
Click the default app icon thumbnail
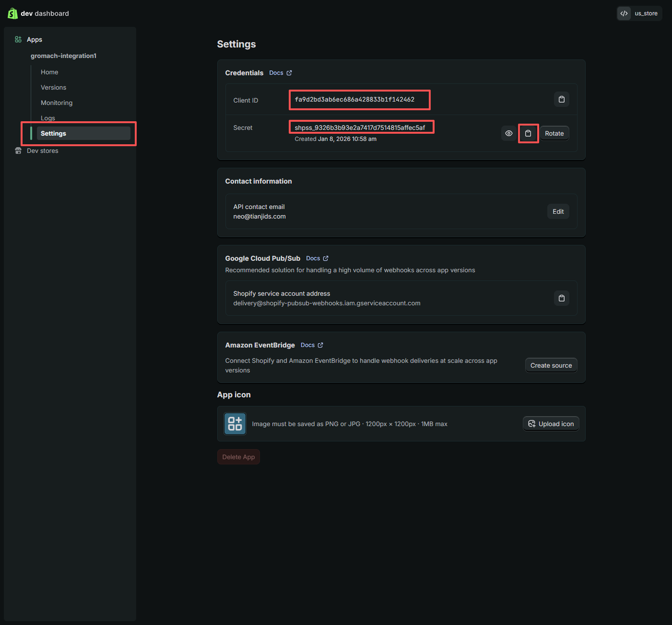click(x=235, y=423)
